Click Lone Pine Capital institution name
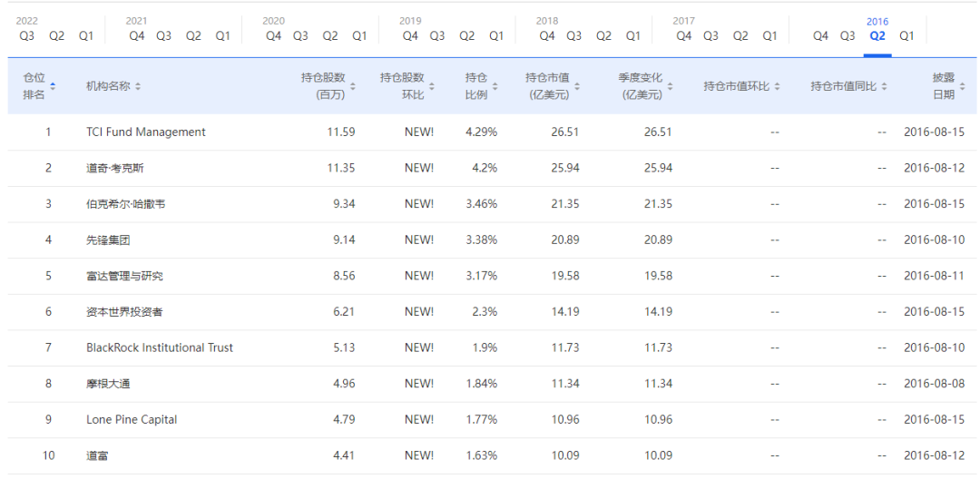The image size is (980, 479). tap(132, 420)
